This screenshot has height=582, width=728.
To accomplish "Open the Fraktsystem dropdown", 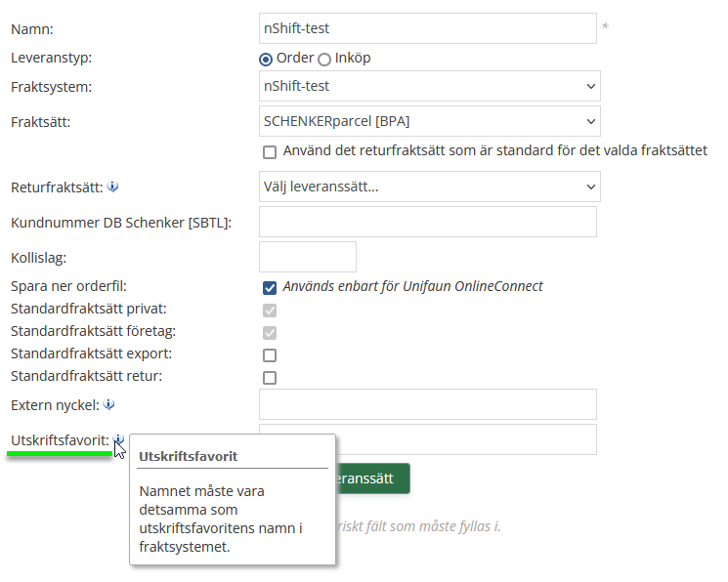I will [x=429, y=86].
